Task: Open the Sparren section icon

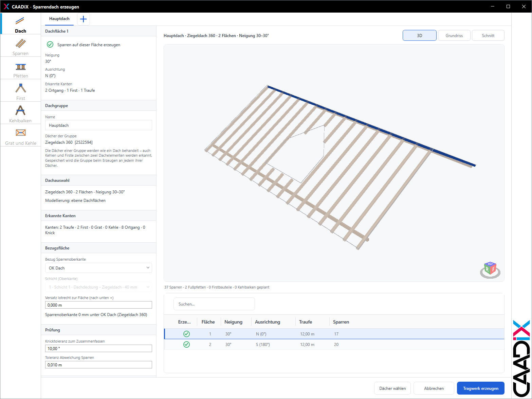Action: 20,44
